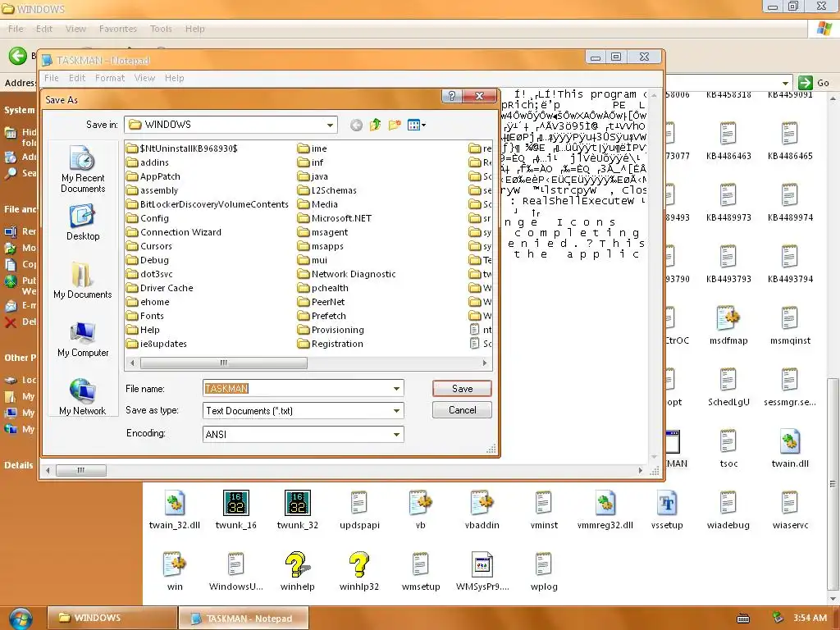Open the File name dropdown arrow
This screenshot has width=840, height=630.
[x=396, y=388]
